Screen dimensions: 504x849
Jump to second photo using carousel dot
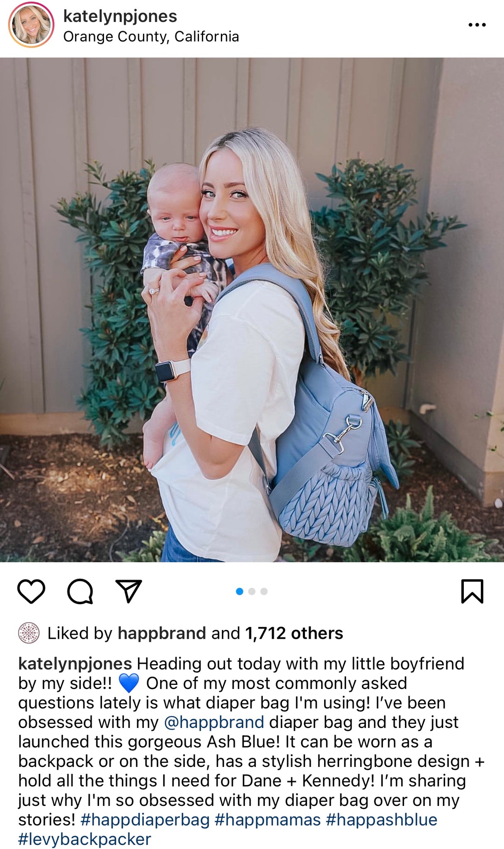point(252,592)
